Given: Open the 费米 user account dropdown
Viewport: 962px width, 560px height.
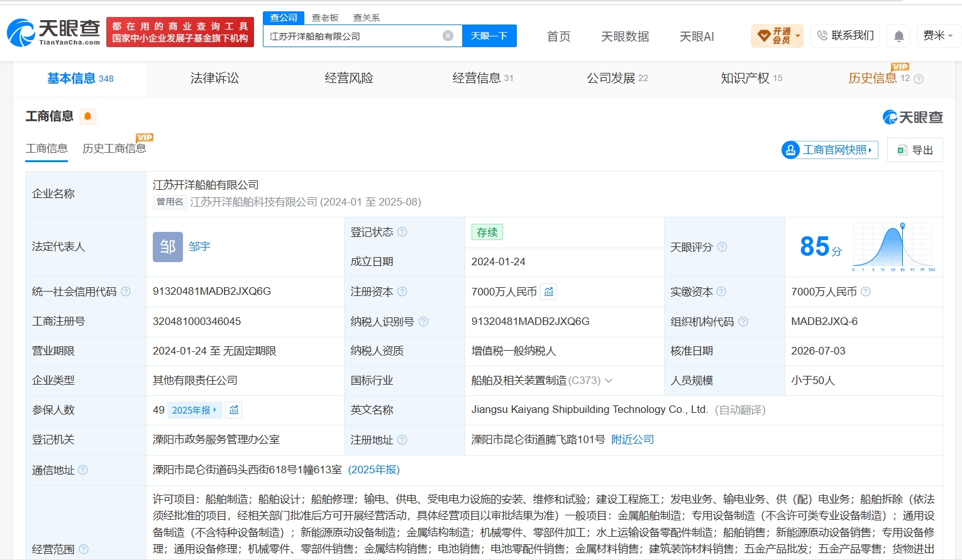Looking at the screenshot, I should pyautogui.click(x=937, y=36).
